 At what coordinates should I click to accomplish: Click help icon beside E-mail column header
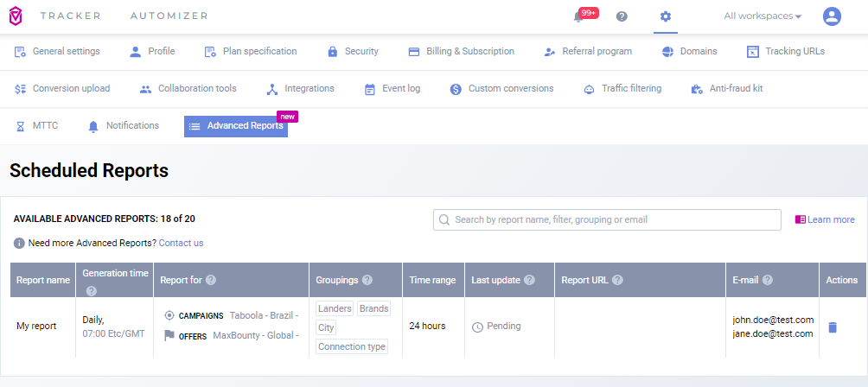768,280
